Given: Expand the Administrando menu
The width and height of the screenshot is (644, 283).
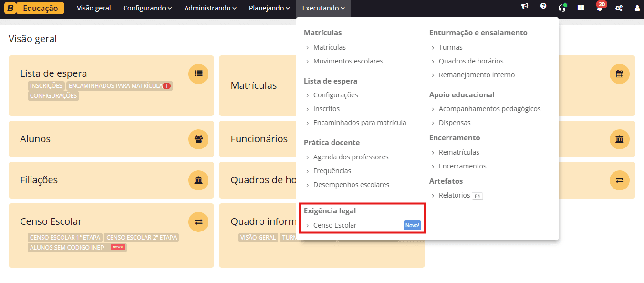Looking at the screenshot, I should (x=210, y=8).
